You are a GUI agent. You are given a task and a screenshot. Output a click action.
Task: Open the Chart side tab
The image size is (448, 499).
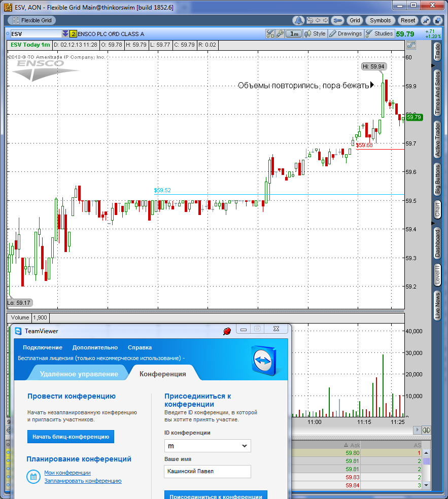[437, 210]
